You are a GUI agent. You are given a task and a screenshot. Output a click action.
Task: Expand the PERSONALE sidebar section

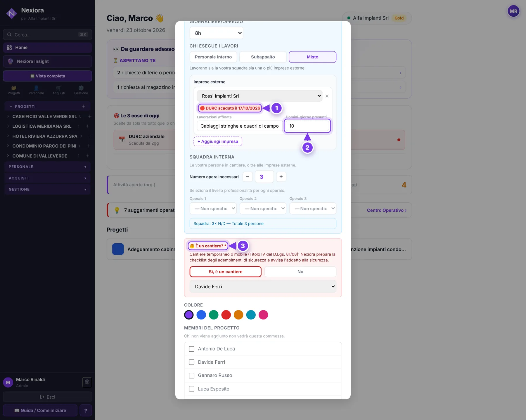[x=47, y=167]
